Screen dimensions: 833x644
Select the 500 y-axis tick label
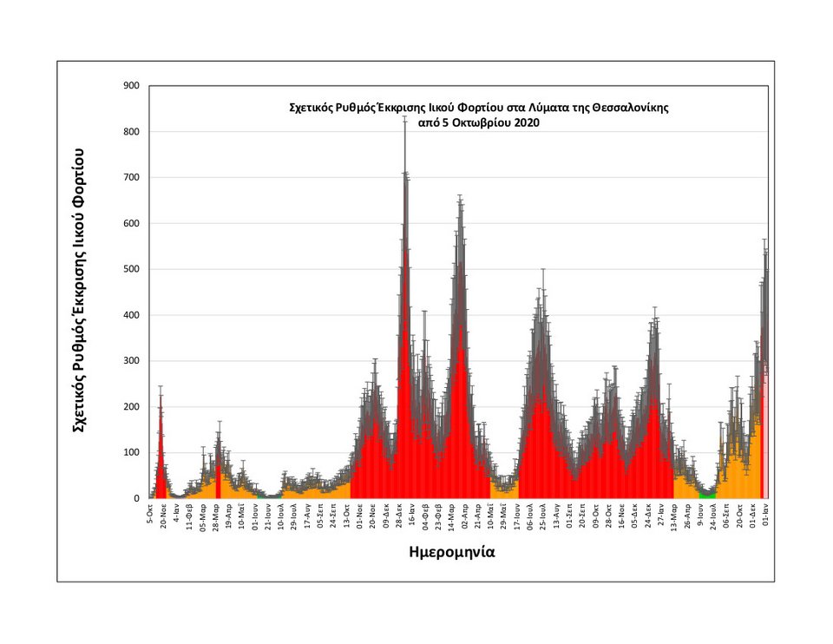(x=133, y=269)
